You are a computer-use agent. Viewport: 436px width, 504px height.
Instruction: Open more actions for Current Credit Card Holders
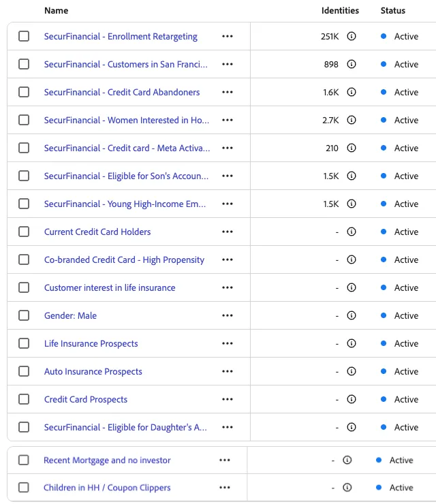(228, 232)
